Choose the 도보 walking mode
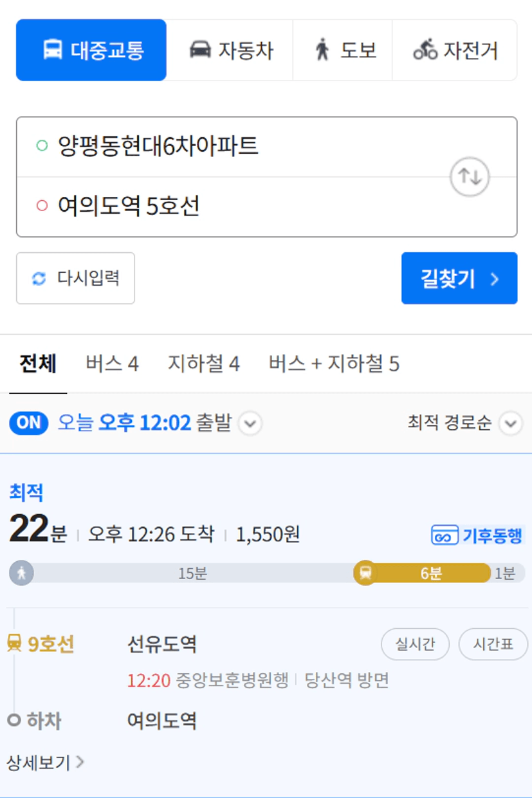 (342, 50)
